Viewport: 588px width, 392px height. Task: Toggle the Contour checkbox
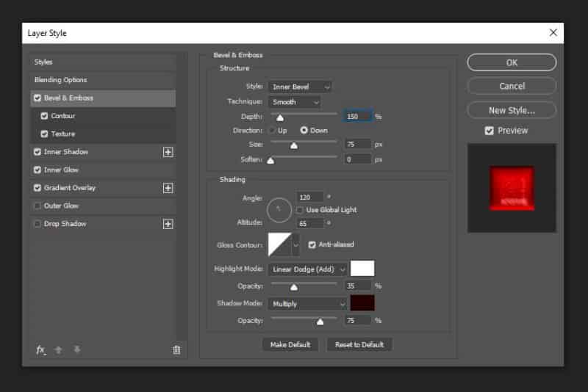[x=44, y=116]
